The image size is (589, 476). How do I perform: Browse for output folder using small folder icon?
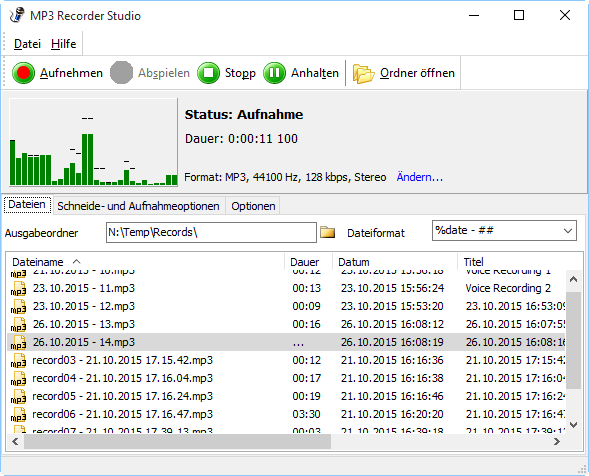point(327,232)
